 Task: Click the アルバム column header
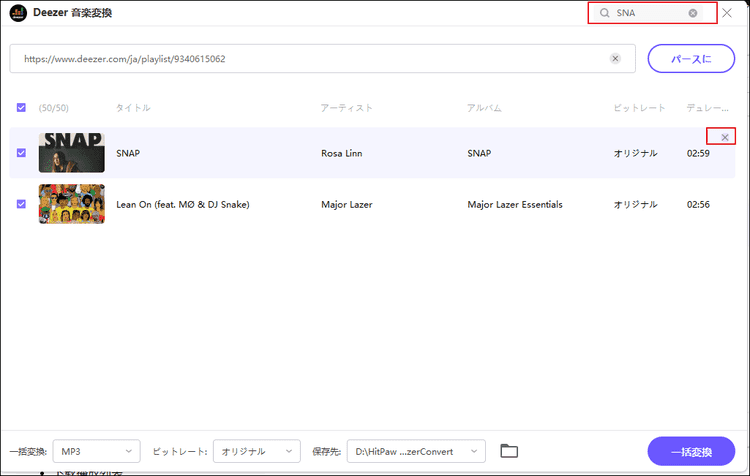pyautogui.click(x=484, y=108)
